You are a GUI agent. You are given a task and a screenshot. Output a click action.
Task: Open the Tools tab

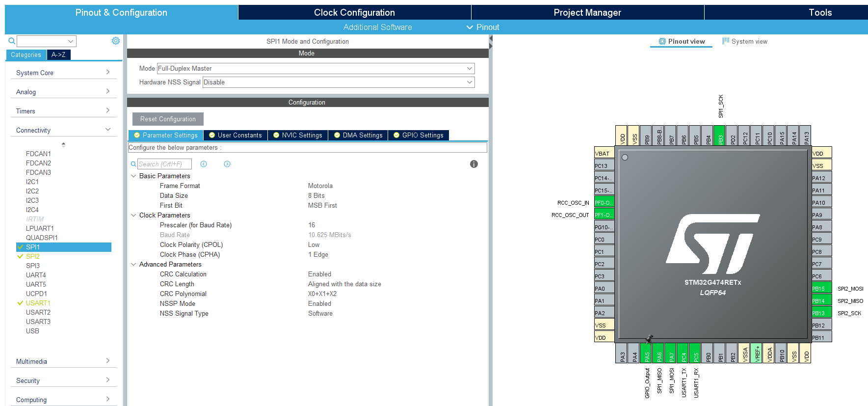click(786, 12)
